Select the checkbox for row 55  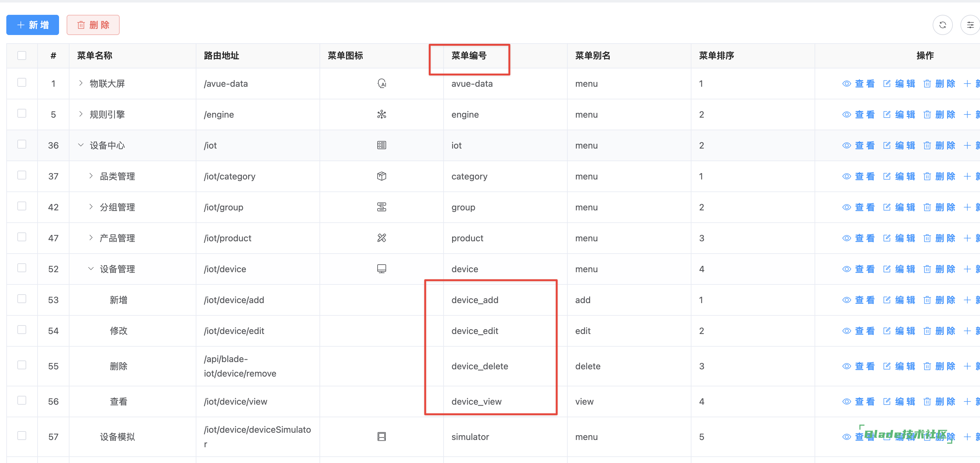[22, 365]
